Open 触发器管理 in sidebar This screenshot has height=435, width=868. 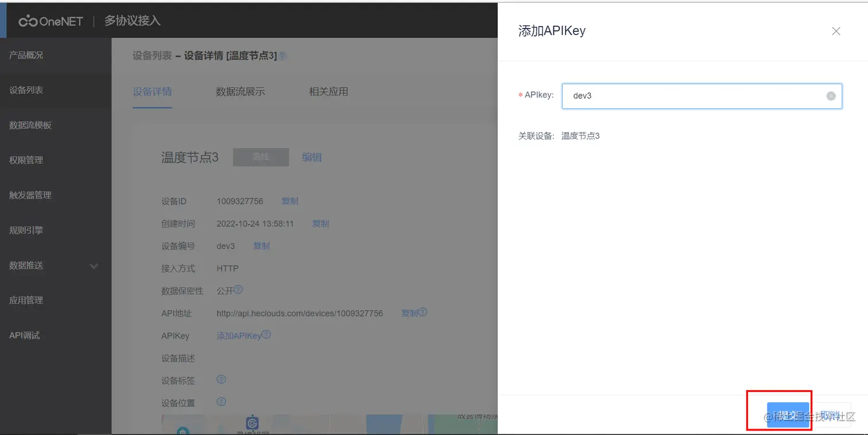tap(30, 195)
